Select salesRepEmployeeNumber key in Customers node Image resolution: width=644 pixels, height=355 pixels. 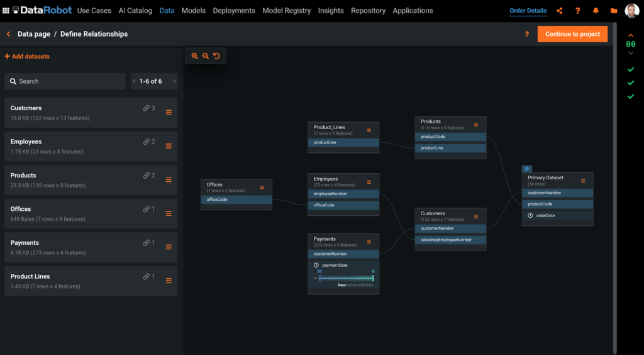coord(450,240)
